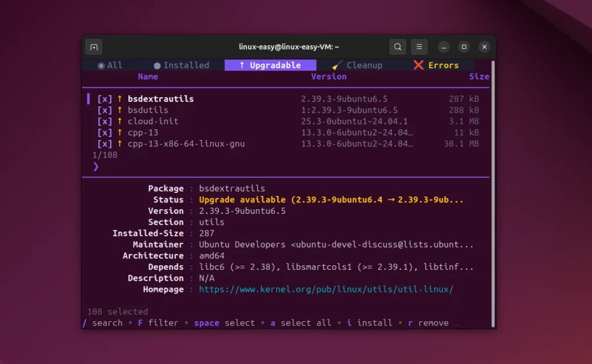This screenshot has height=364, width=592.
Task: Click the upgrade arrow beside cpp-13-x86-64-linux-gnu
Action: coord(119,144)
